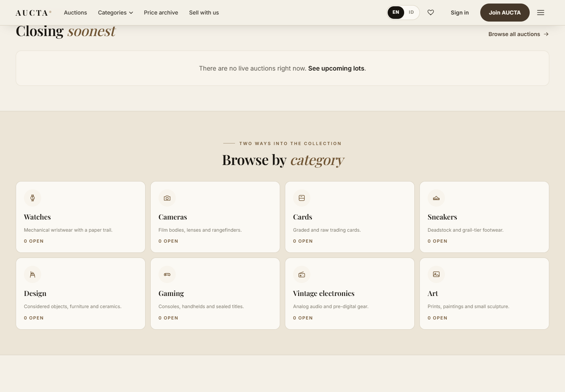Open the Art category heading
565x392 pixels.
pos(433,294)
